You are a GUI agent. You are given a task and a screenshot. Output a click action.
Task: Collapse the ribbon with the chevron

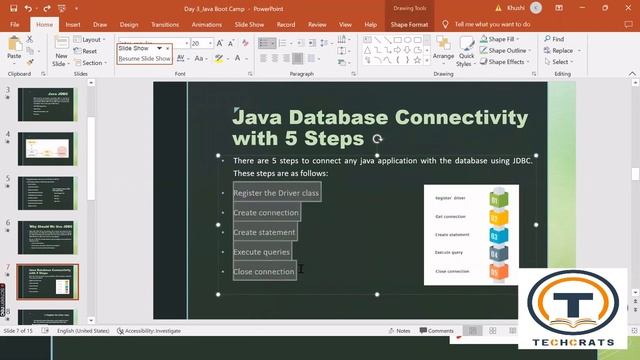coord(632,74)
